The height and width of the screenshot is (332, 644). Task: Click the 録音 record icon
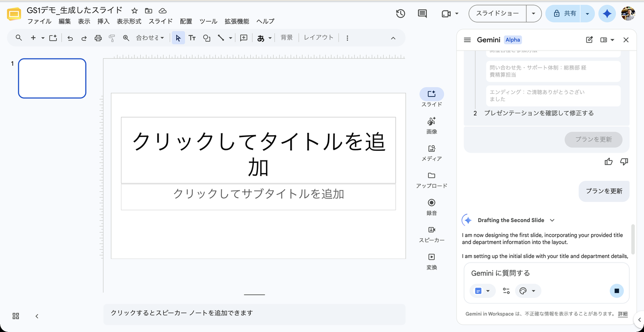(431, 203)
